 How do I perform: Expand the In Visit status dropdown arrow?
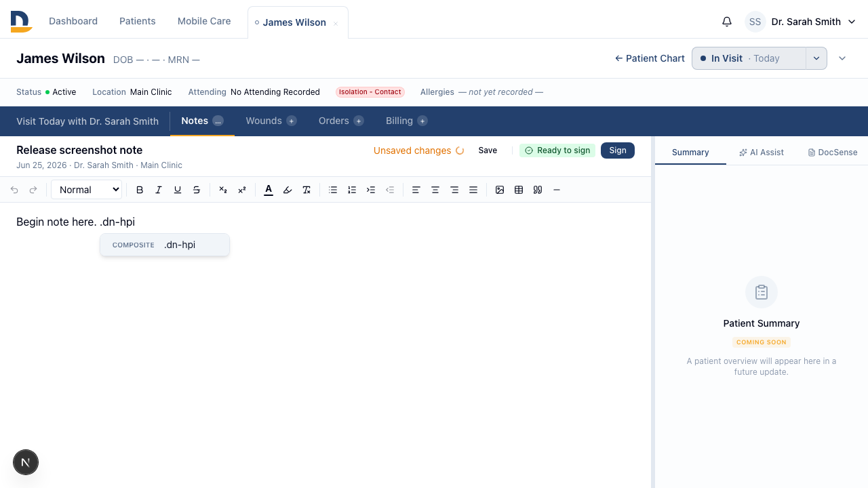click(x=816, y=58)
